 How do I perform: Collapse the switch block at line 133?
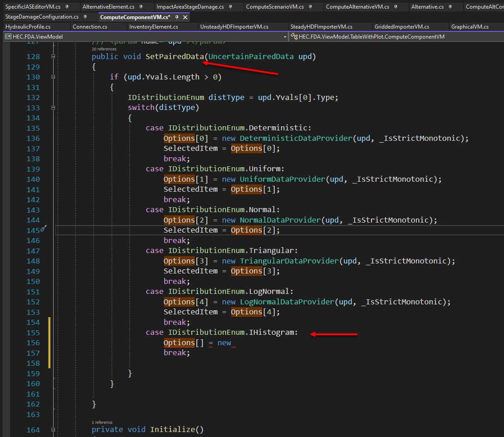tap(52, 108)
